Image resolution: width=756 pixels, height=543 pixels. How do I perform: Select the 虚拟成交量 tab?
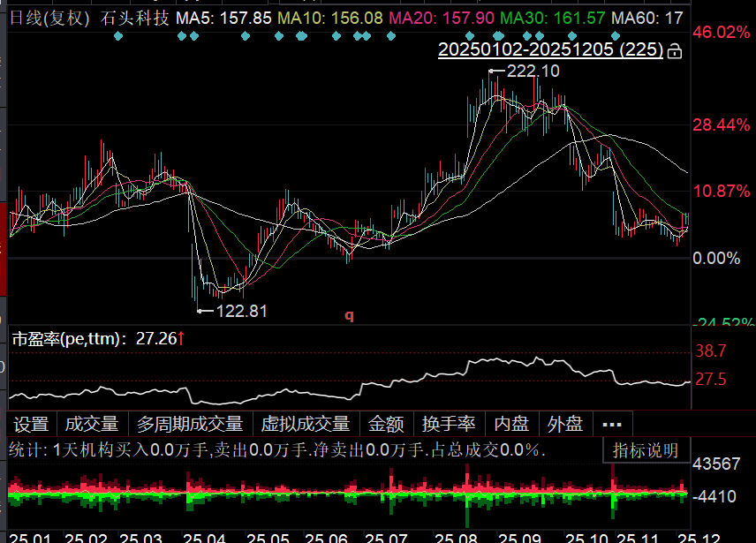tap(306, 424)
